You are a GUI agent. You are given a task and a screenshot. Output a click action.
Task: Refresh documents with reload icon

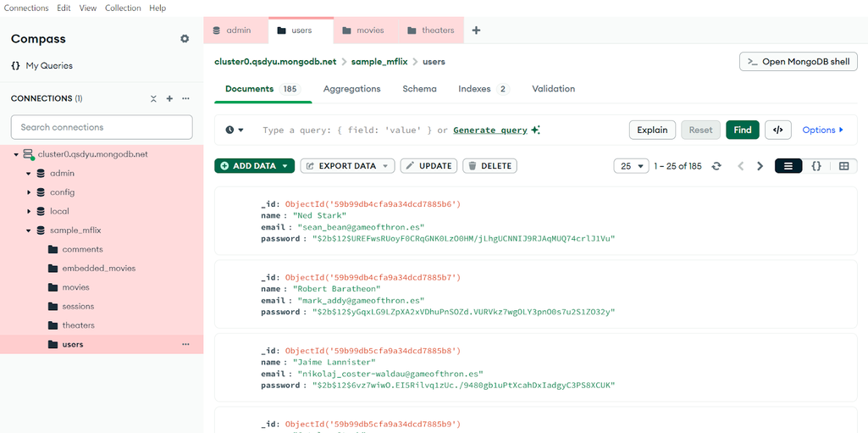point(716,166)
